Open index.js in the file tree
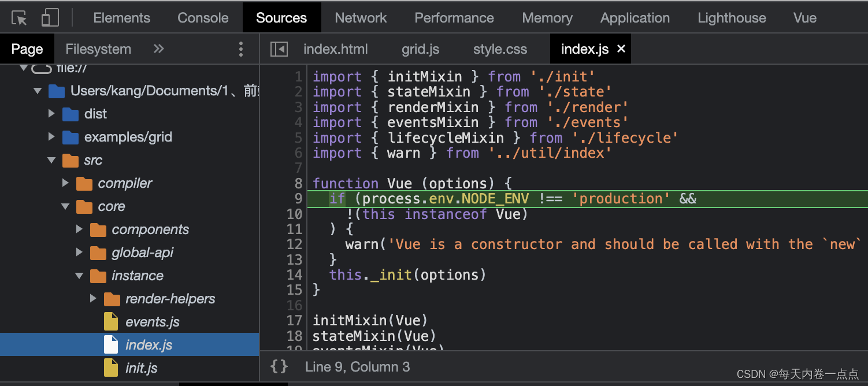Screen dimensions: 868x386 (149, 345)
